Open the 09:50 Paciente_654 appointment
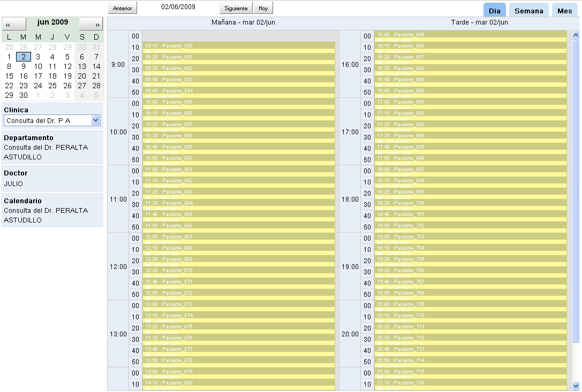This screenshot has height=392, width=582. pos(239,92)
